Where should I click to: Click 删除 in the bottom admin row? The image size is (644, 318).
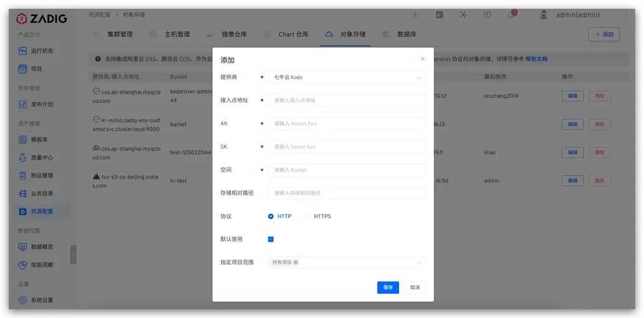pyautogui.click(x=599, y=181)
